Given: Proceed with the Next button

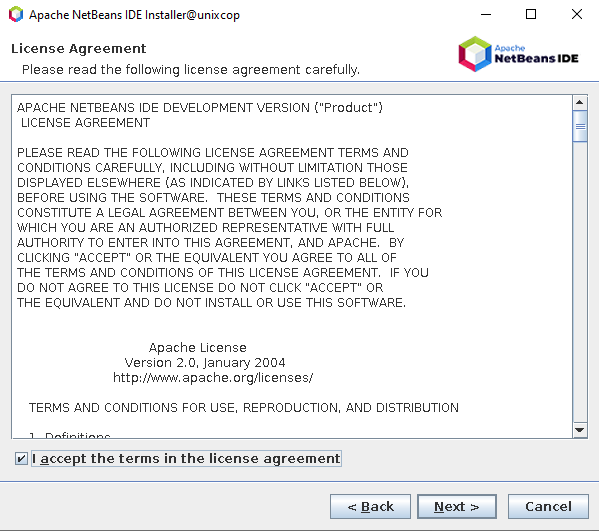Looking at the screenshot, I should tap(457, 507).
